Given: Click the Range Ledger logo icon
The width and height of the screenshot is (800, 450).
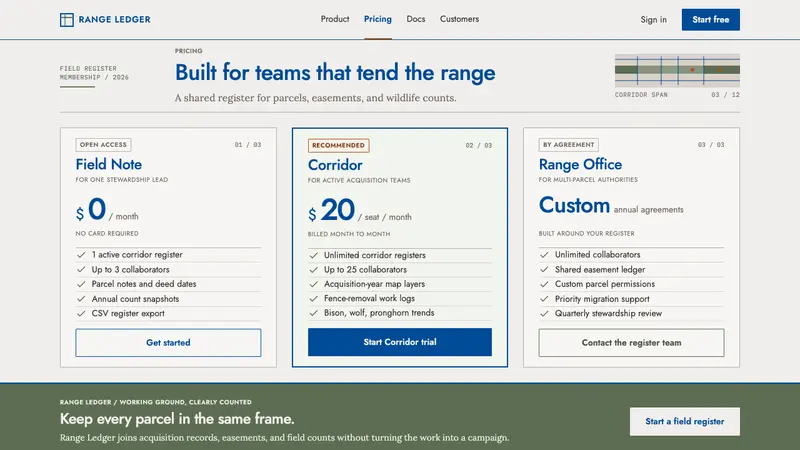Looking at the screenshot, I should coord(67,20).
